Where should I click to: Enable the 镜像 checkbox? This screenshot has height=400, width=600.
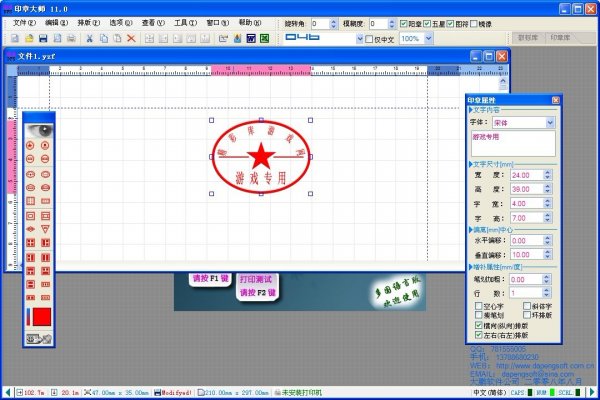tap(474, 24)
